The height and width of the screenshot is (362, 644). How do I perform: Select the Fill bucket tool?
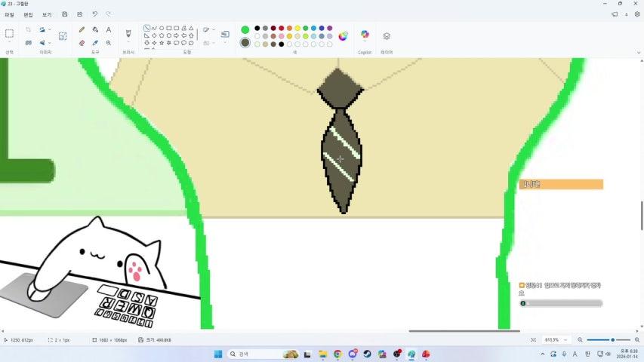[x=95, y=29]
